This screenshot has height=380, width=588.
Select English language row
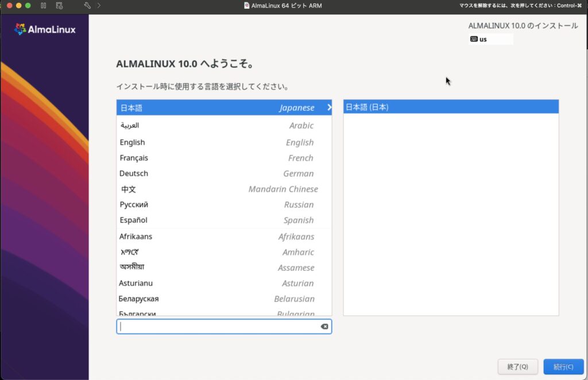point(224,142)
